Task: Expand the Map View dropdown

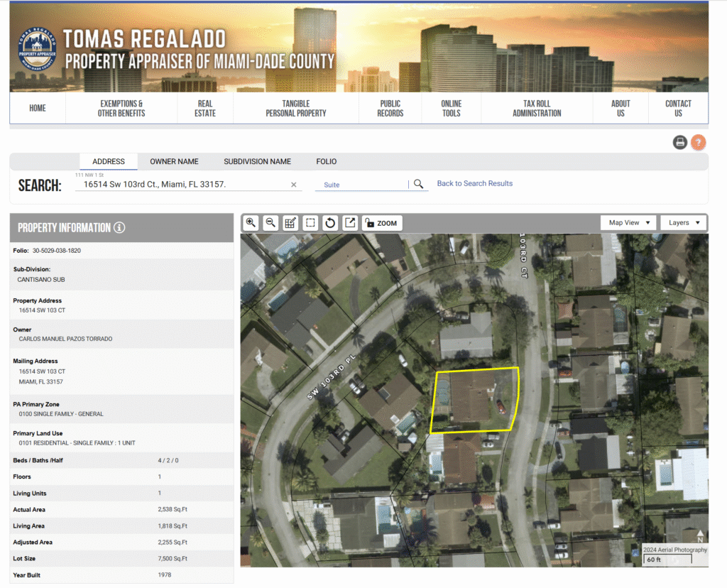Action: (628, 223)
